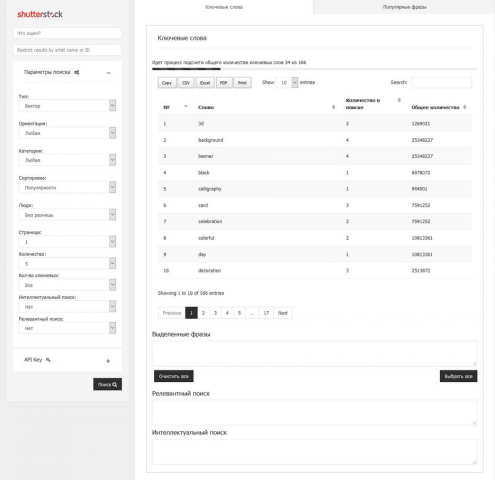Click the Previous pagination link

172,313
